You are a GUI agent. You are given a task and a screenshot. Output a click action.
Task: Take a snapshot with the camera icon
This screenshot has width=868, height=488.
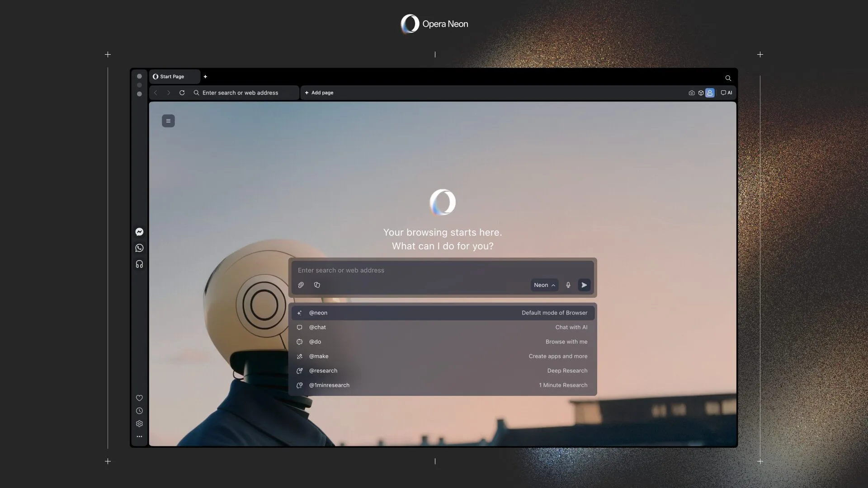click(x=691, y=93)
